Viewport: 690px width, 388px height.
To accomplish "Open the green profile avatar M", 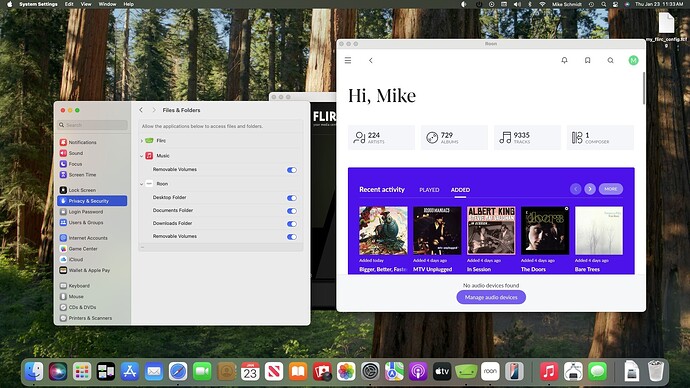I will (x=633, y=60).
